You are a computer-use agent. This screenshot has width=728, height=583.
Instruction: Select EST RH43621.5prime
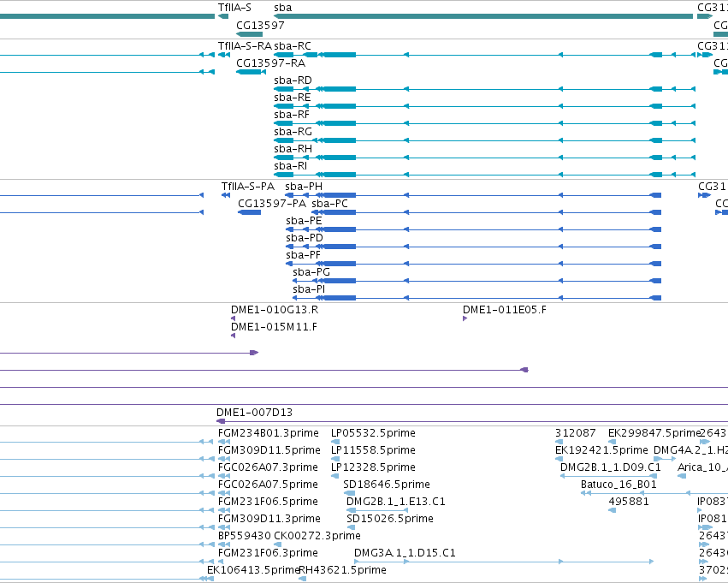tap(343, 570)
